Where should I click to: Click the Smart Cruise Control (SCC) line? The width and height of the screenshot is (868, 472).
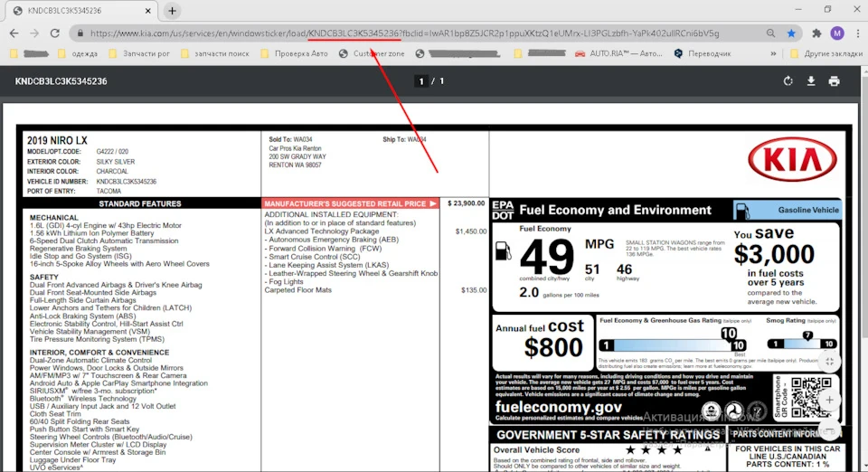(x=312, y=257)
